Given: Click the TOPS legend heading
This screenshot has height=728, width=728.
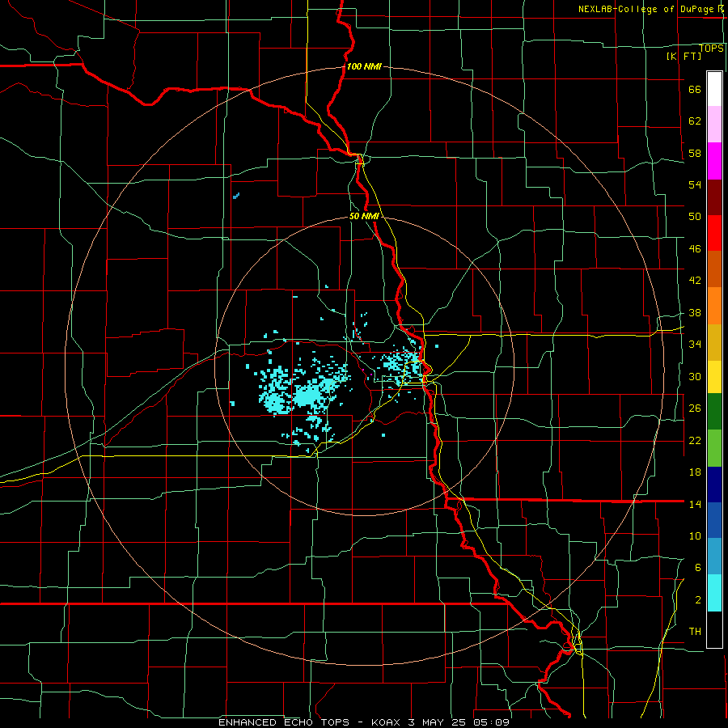Looking at the screenshot, I should click(711, 48).
